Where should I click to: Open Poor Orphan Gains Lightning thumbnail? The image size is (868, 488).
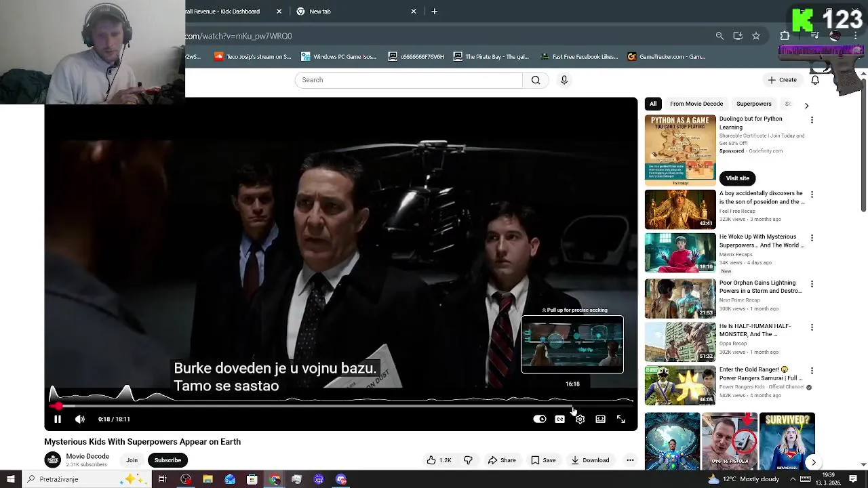(680, 299)
